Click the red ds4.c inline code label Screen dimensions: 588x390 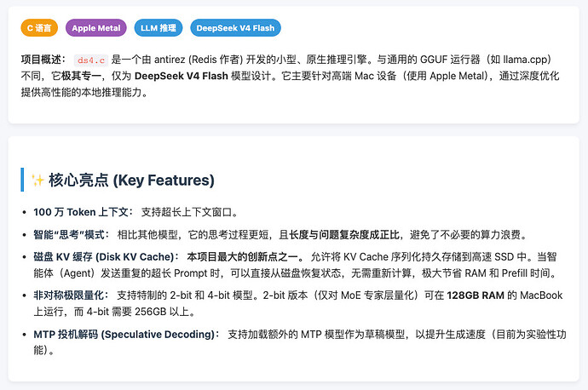91,60
